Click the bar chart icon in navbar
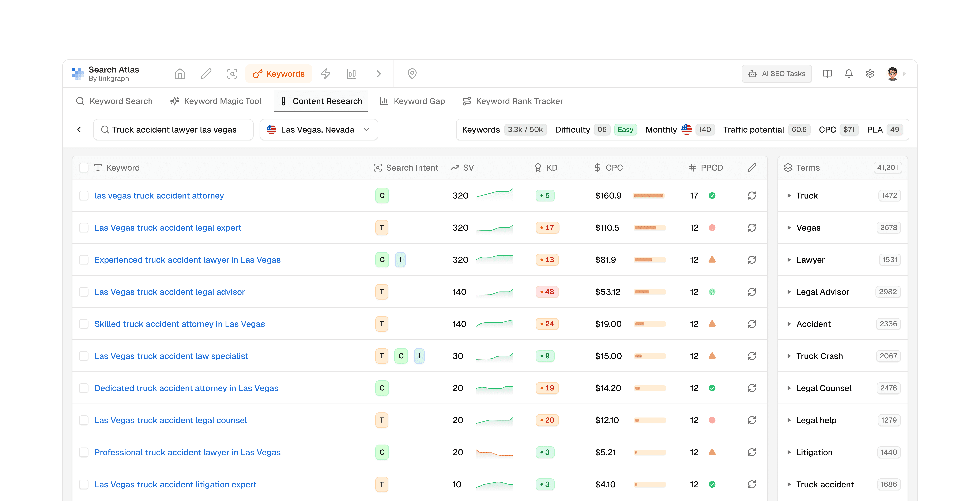This screenshot has width=980, height=501. (x=351, y=74)
